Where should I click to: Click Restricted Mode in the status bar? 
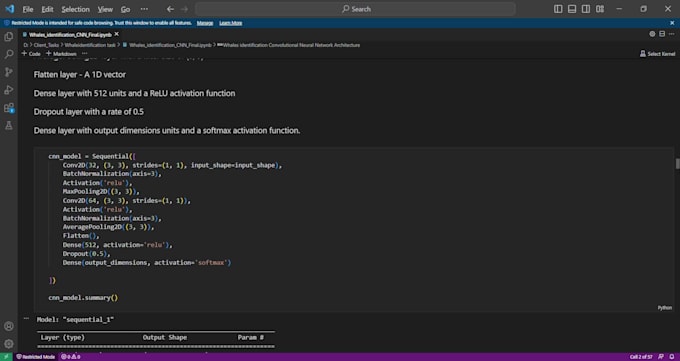tap(36, 357)
